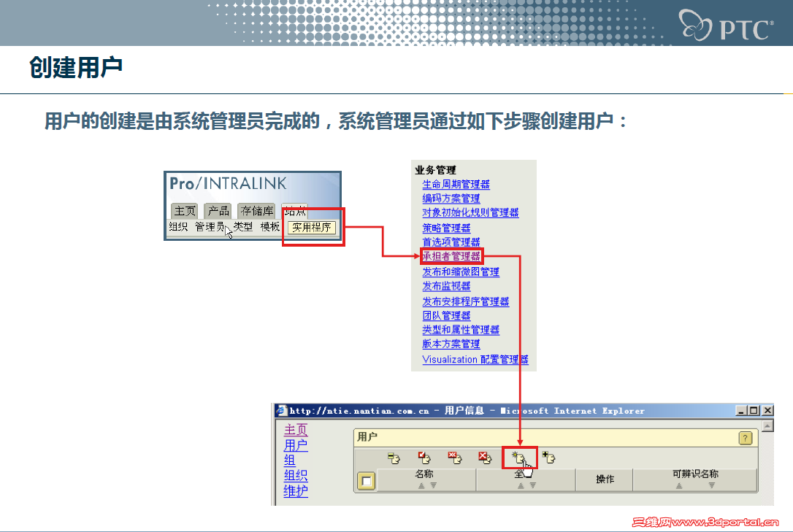Open the 产品 tab in Pro/INTRALINK

(218, 211)
